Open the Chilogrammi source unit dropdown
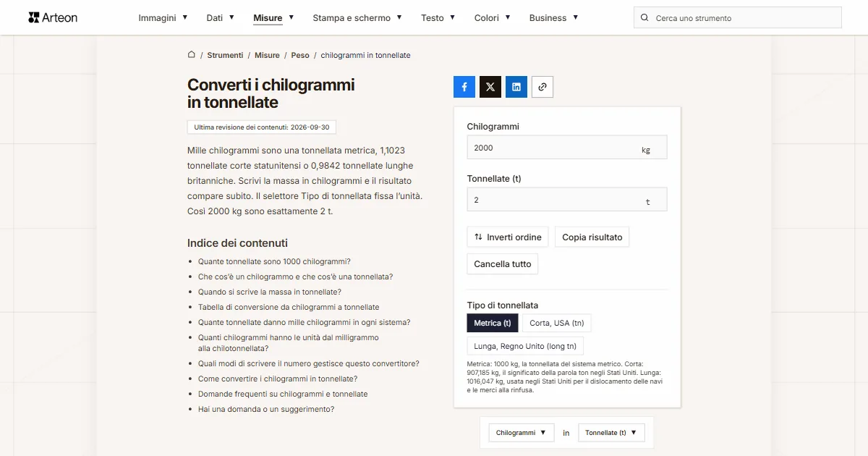 [522, 433]
